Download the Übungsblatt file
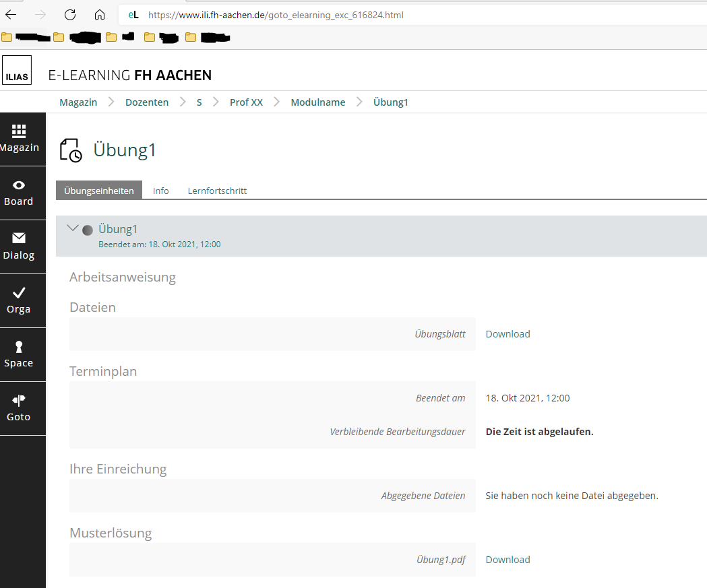The image size is (707, 588). point(508,333)
